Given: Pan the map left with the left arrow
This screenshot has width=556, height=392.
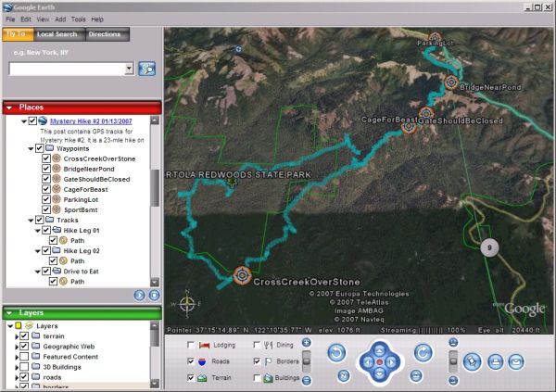Looking at the screenshot, I should click(x=368, y=362).
